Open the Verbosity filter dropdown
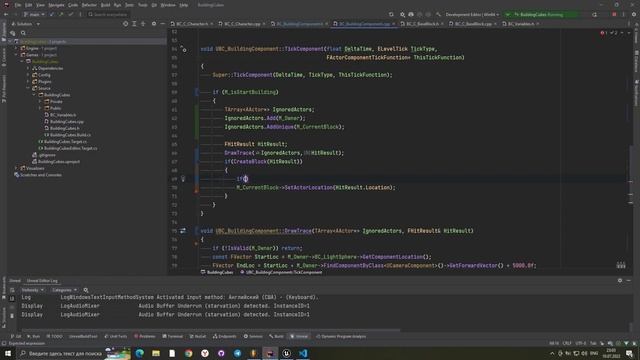The height and width of the screenshot is (360, 640). [32, 290]
